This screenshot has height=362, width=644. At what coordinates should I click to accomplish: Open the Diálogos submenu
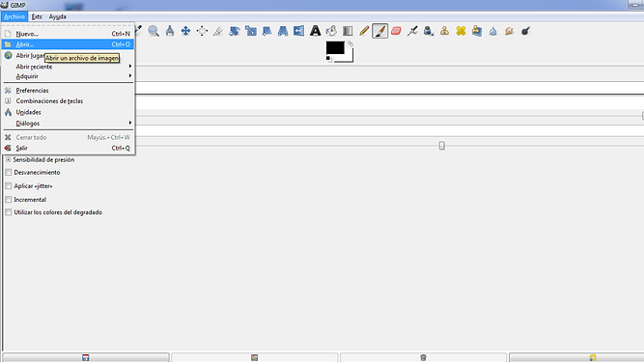pyautogui.click(x=69, y=124)
